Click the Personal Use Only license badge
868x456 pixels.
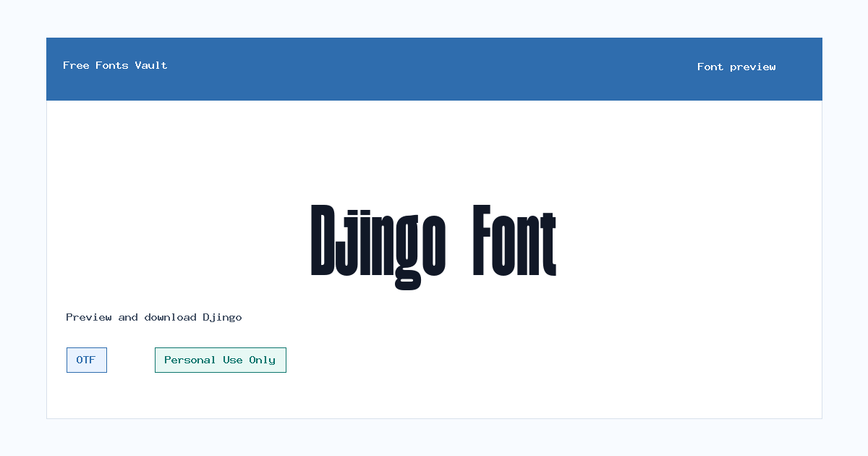221,360
